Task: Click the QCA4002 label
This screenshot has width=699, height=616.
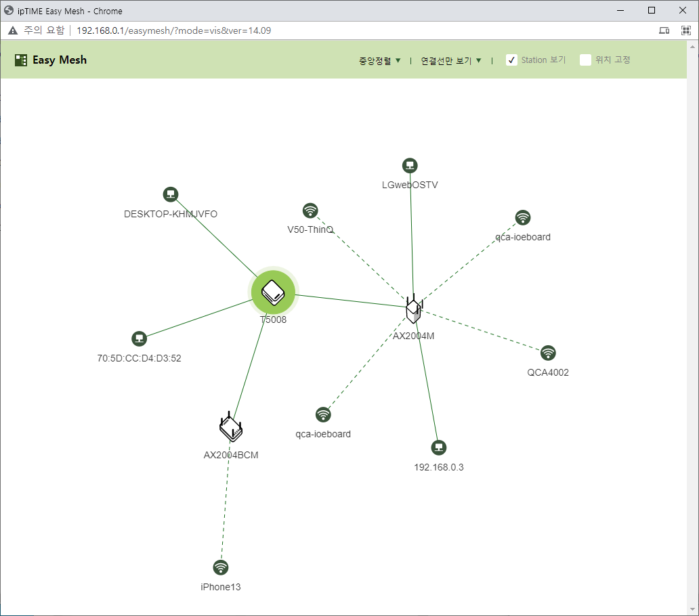Action: (548, 373)
